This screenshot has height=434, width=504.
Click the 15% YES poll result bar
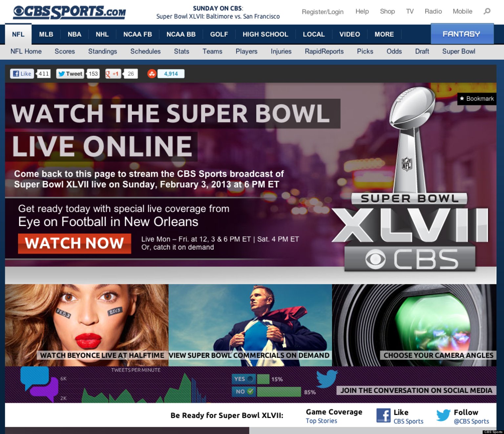click(x=263, y=379)
